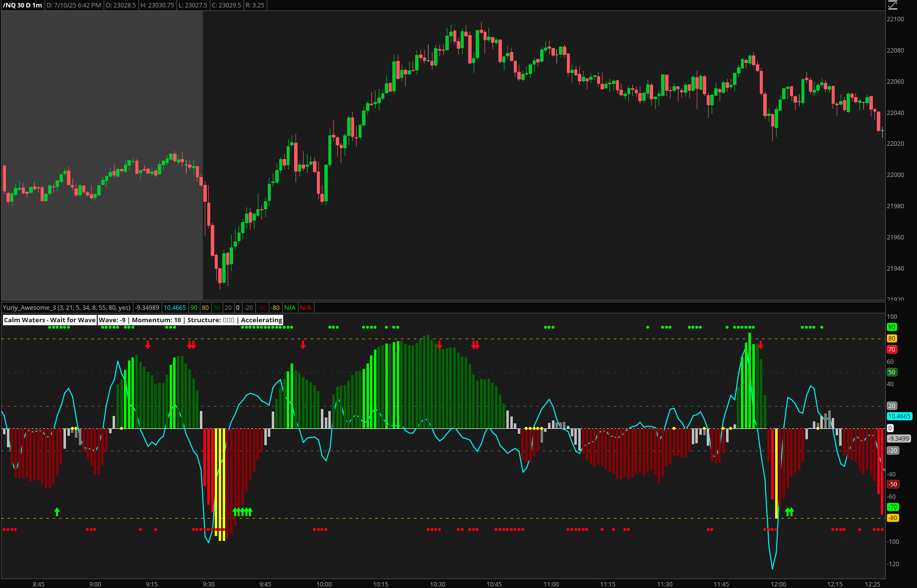917x588 pixels.
Task: Open the Yuriy_Awesome_3 study title
Action: (66, 308)
